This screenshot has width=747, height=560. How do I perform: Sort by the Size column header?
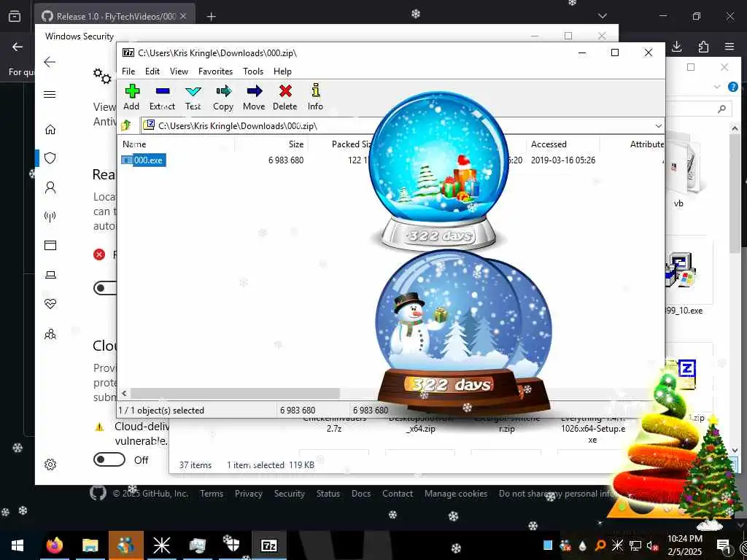(296, 144)
